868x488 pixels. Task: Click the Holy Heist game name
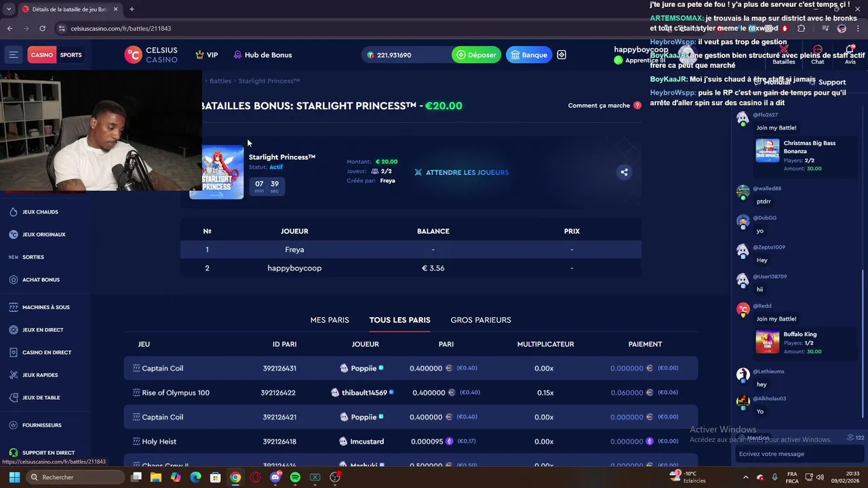[159, 441]
